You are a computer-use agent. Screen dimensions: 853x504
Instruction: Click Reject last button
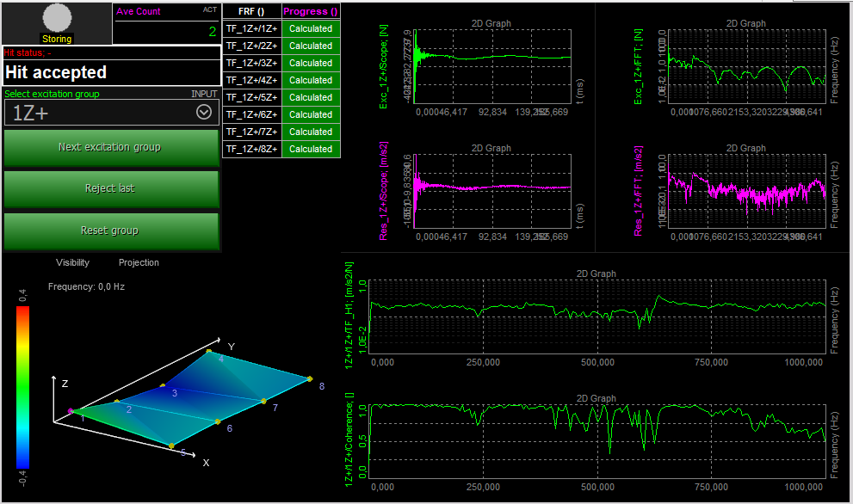tap(112, 188)
